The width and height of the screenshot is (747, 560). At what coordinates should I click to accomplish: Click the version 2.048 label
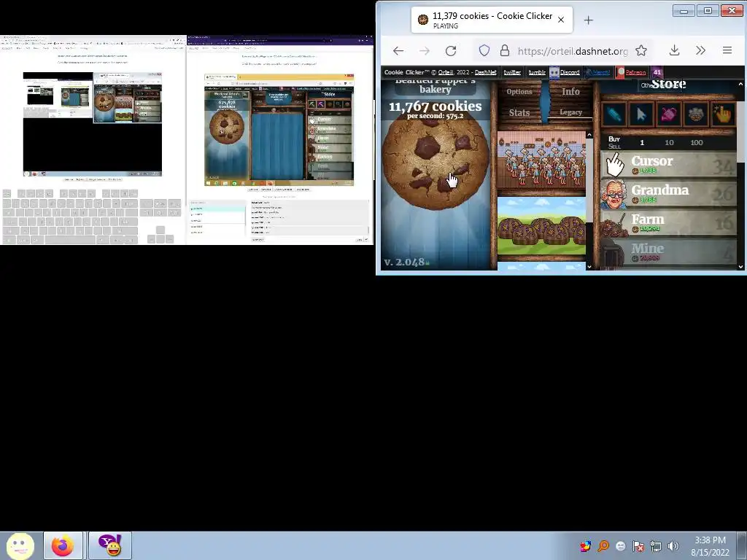(406, 262)
